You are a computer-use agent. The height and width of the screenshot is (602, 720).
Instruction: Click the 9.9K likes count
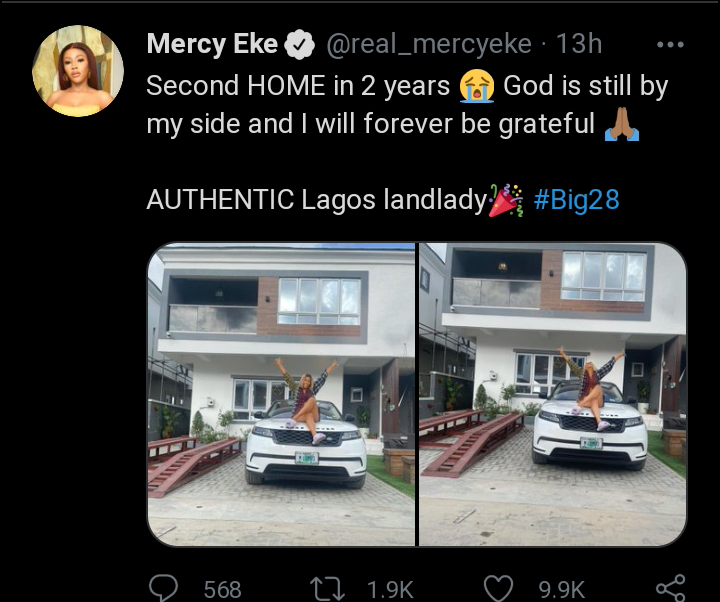pyautogui.click(x=561, y=589)
